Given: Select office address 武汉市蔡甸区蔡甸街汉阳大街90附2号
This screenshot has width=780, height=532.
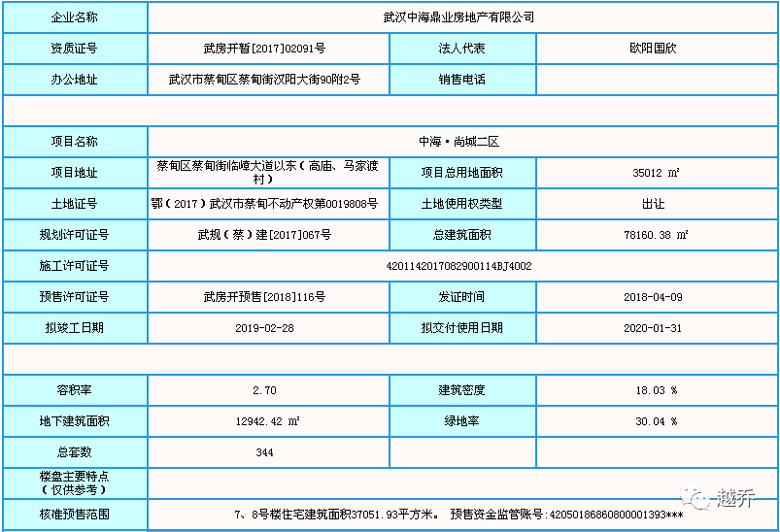Looking at the screenshot, I should (x=264, y=79).
